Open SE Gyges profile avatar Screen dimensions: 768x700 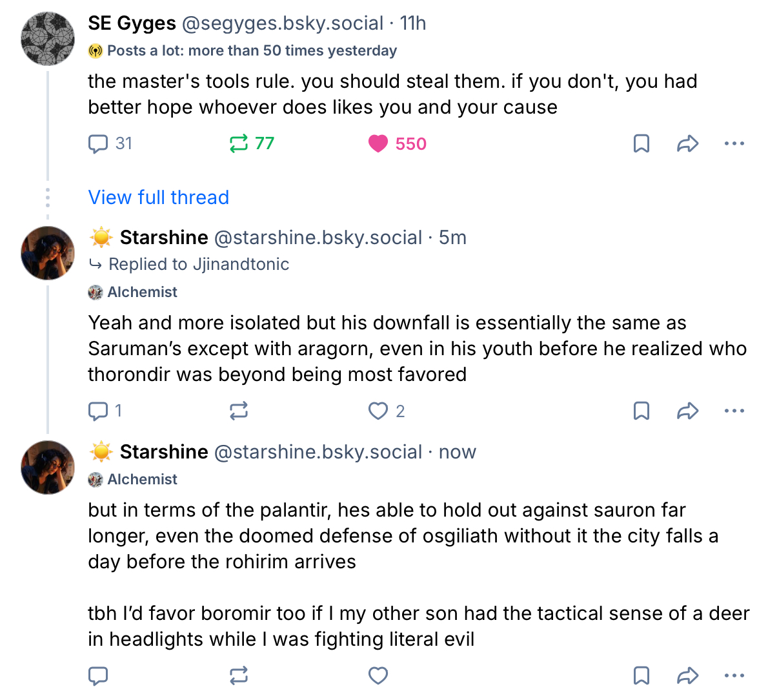48,39
